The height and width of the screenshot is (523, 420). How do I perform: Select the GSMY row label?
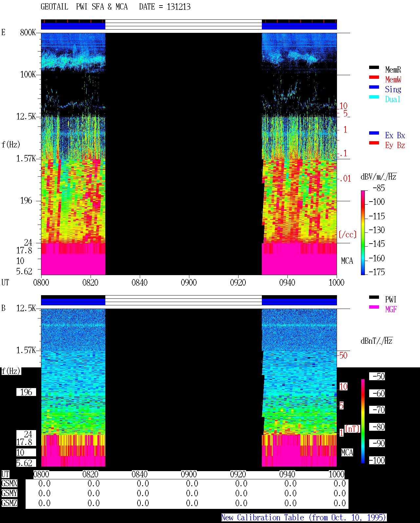[9, 493]
